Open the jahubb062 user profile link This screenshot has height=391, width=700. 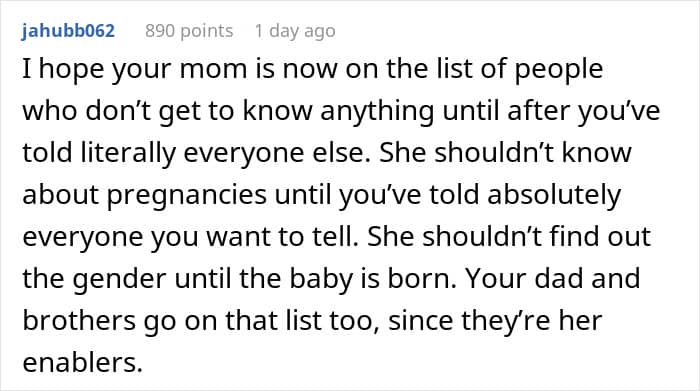68,31
